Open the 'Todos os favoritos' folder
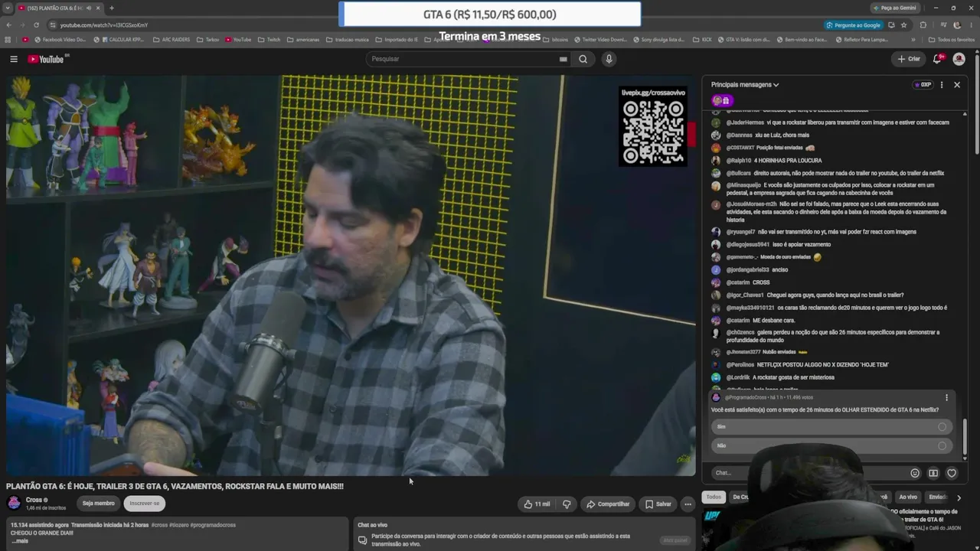Image resolution: width=980 pixels, height=551 pixels. 951,39
